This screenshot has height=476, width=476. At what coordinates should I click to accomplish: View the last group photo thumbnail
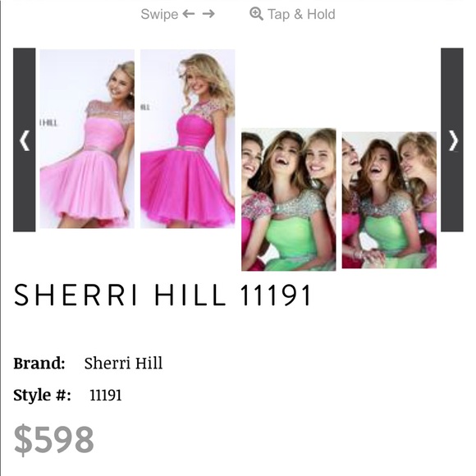[389, 200]
